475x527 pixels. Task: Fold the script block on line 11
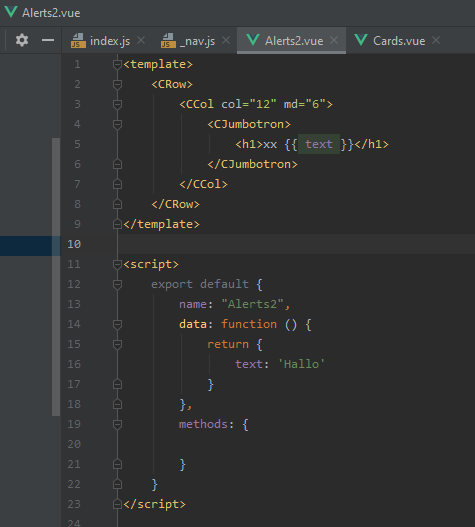[117, 265]
